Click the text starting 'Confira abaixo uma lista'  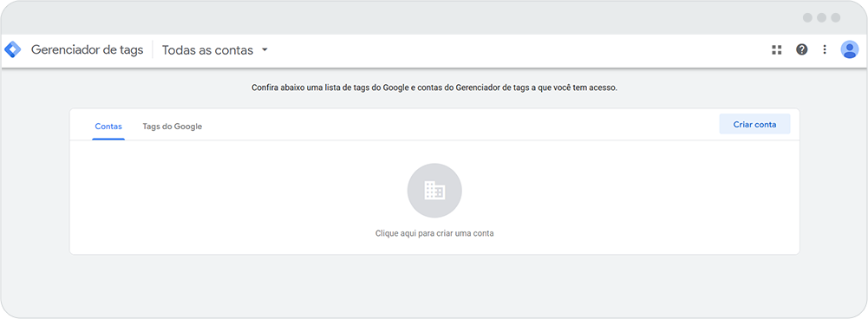point(434,88)
